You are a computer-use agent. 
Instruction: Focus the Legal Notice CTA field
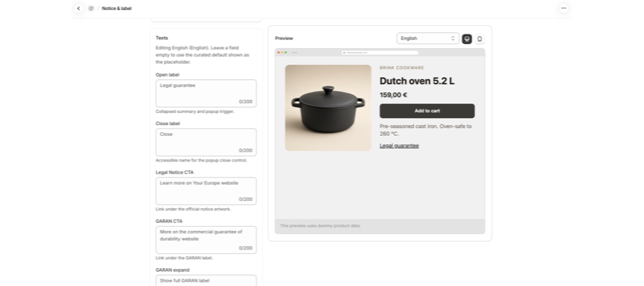[206, 191]
